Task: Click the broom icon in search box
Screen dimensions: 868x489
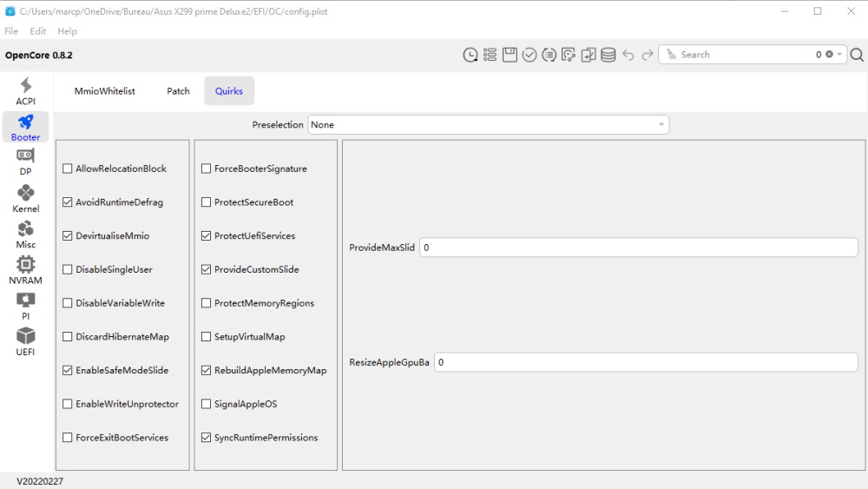Action: point(671,54)
